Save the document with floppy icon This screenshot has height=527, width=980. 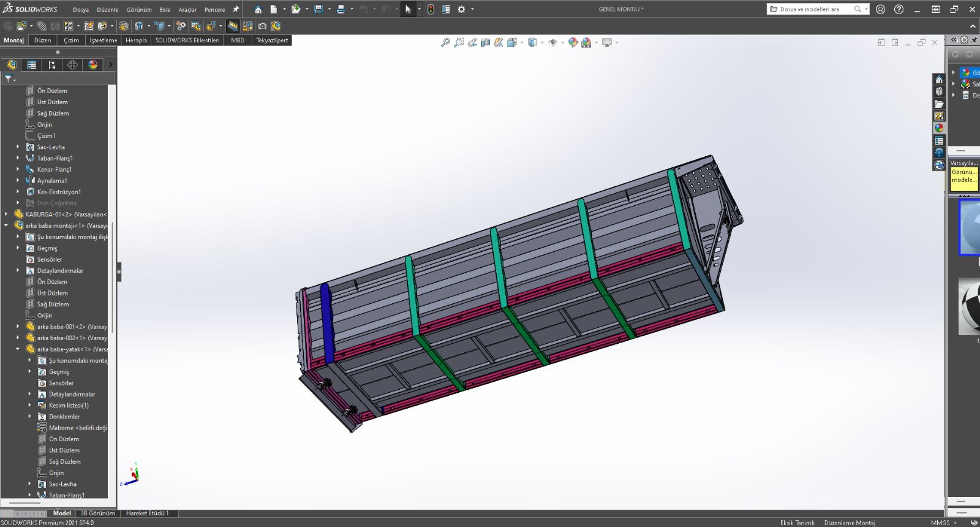[x=318, y=9]
